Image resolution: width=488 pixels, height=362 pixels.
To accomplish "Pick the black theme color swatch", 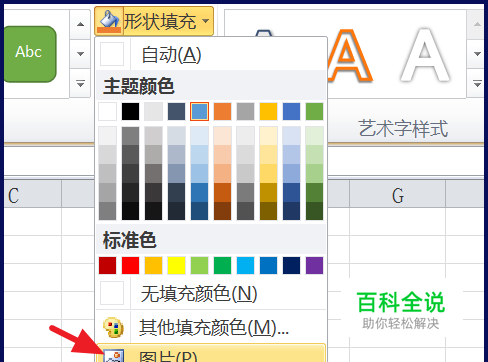I will click(x=130, y=111).
